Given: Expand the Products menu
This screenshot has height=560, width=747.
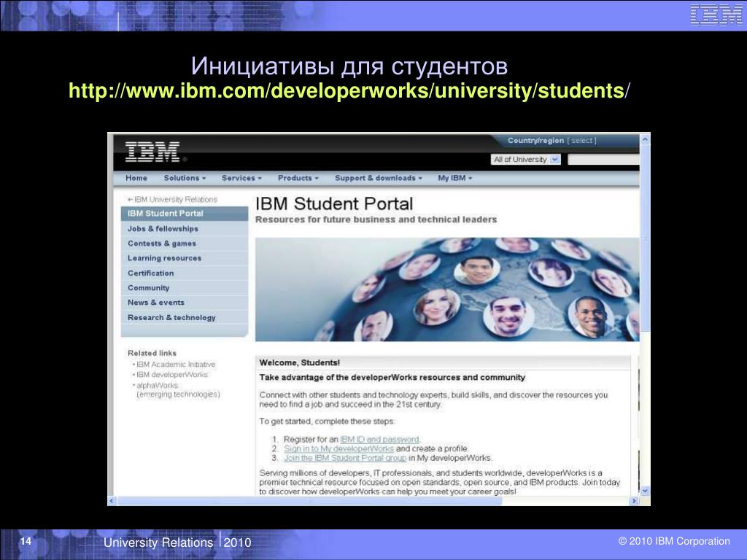Looking at the screenshot, I should (x=298, y=178).
